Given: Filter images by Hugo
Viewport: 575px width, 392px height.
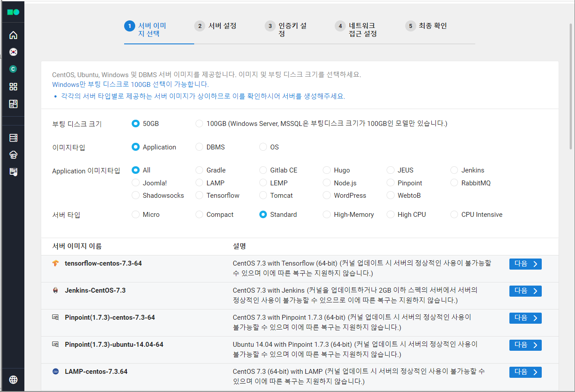Looking at the screenshot, I should (x=327, y=170).
